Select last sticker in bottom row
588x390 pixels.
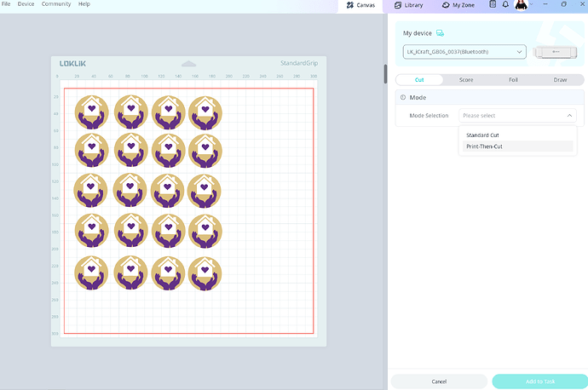click(205, 273)
